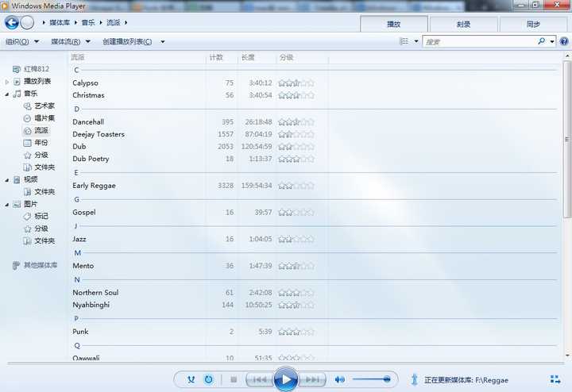The image size is (572, 392).
Task: Open the 组织(O) dropdown menu
Action: point(22,41)
